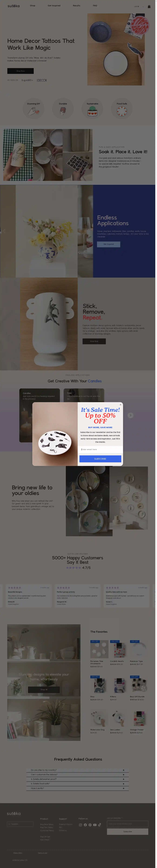Click the blue SUBSCRIBE button in popup
Viewport: 157px width, 868px height.
(x=100, y=459)
